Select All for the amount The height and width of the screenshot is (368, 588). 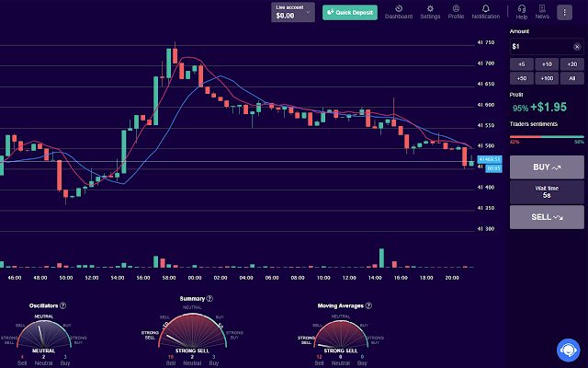tap(571, 78)
